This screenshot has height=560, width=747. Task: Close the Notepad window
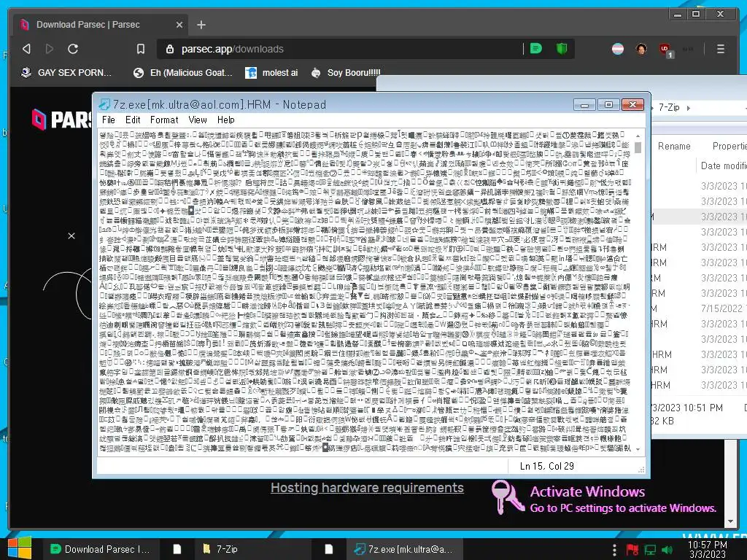click(632, 104)
